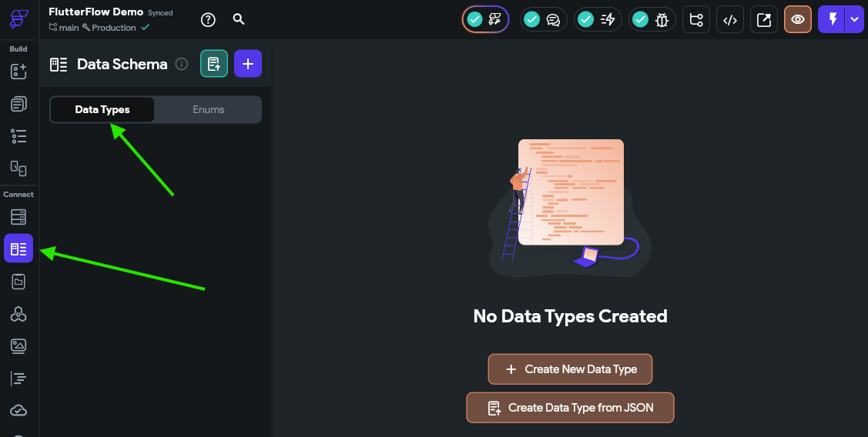868x437 pixels.
Task: Click the Data Schema panel title
Action: tap(122, 64)
